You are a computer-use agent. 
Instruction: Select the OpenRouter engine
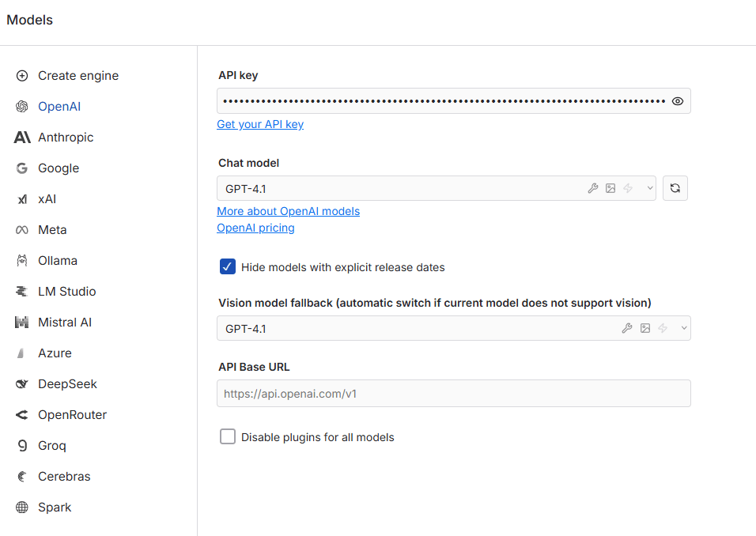coord(72,415)
